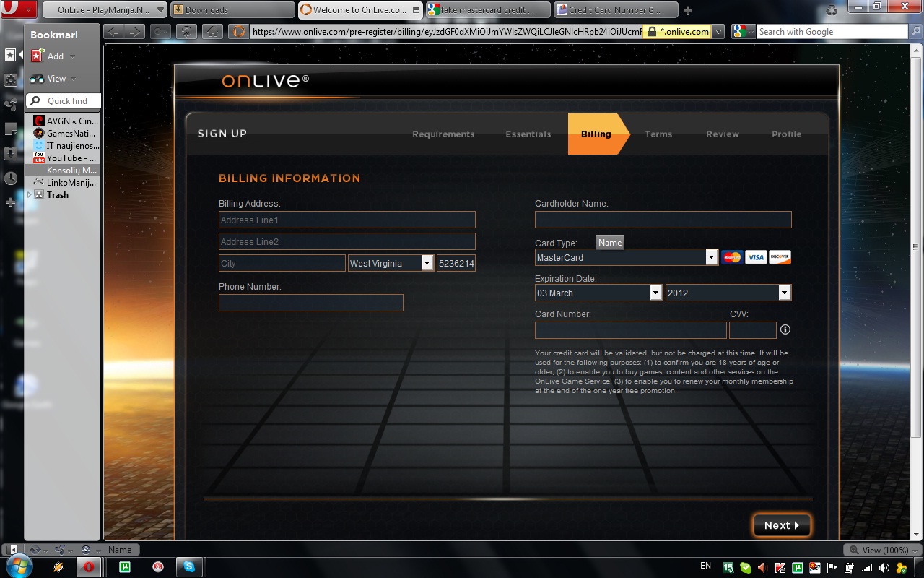This screenshot has width=924, height=578.
Task: Switch to the Credit Card Number Generator tab
Action: 616,10
